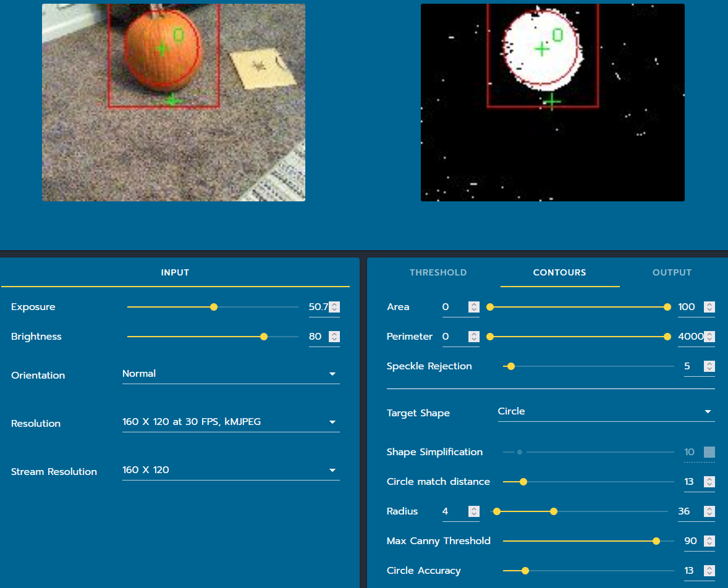
Task: Toggle the Shape Simplification checkbox
Action: point(709,452)
